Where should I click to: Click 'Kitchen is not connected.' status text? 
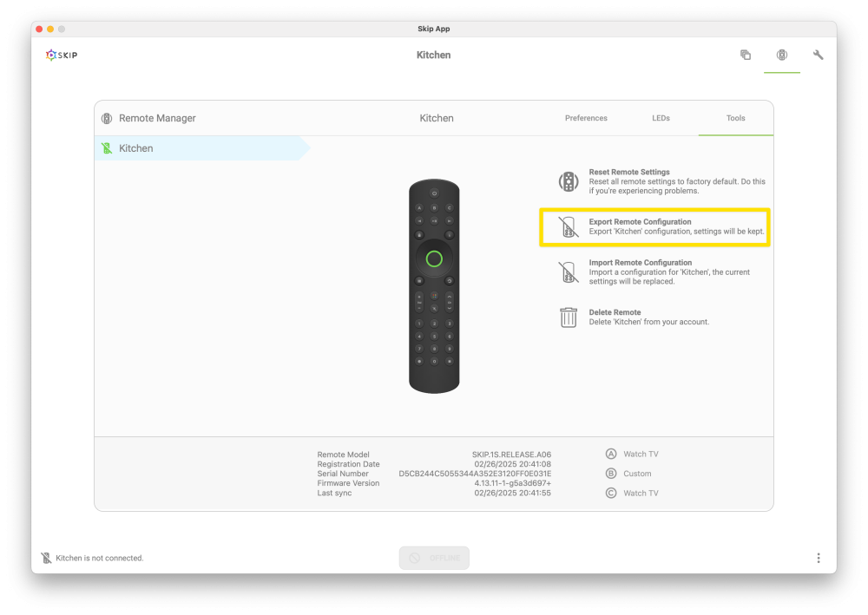coord(100,558)
